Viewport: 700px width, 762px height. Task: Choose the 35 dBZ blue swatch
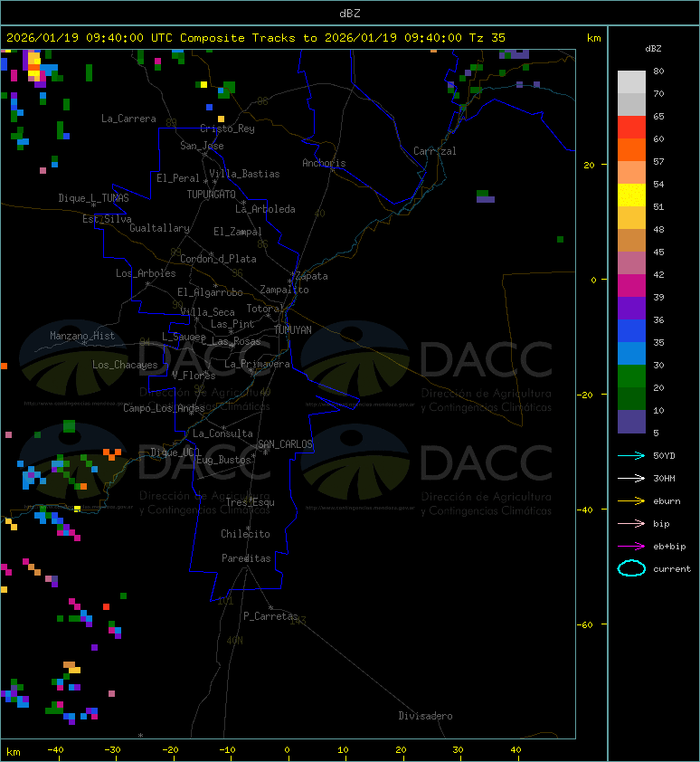point(631,330)
